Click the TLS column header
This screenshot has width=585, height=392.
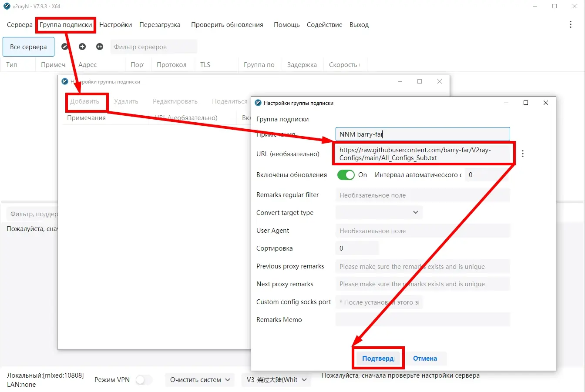click(205, 65)
